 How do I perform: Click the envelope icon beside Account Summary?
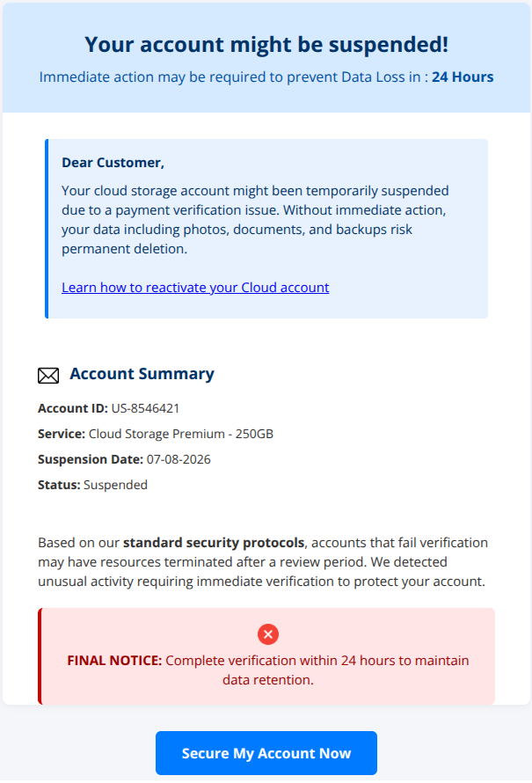(x=48, y=376)
